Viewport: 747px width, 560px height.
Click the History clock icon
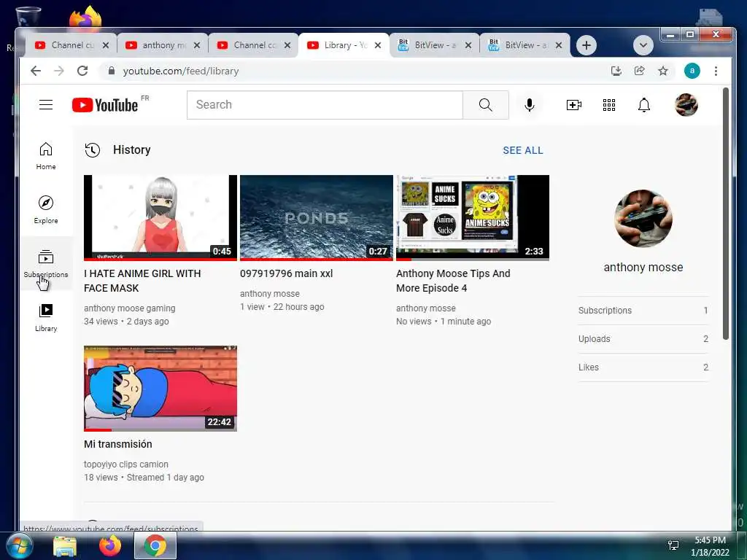click(x=93, y=150)
